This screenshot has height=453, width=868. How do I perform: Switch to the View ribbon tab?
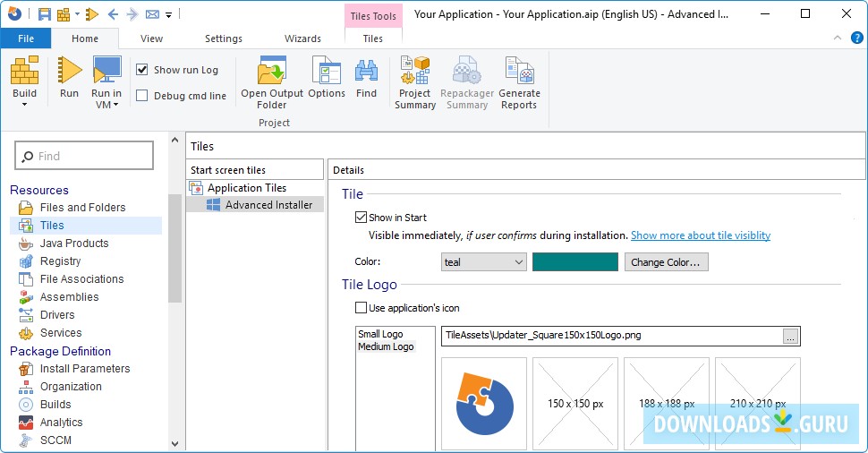[x=151, y=38]
